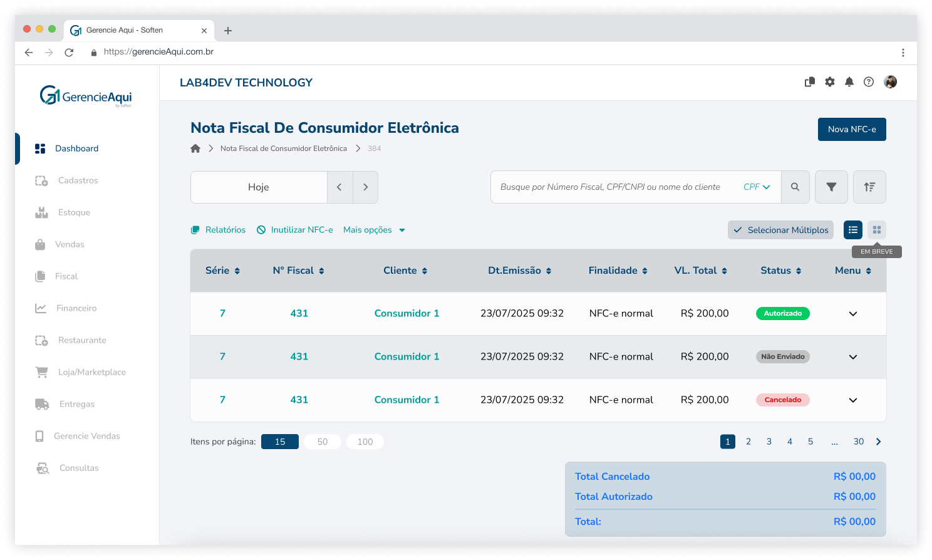Click the sort order button
Screen dimensions: 932x560
click(x=869, y=187)
